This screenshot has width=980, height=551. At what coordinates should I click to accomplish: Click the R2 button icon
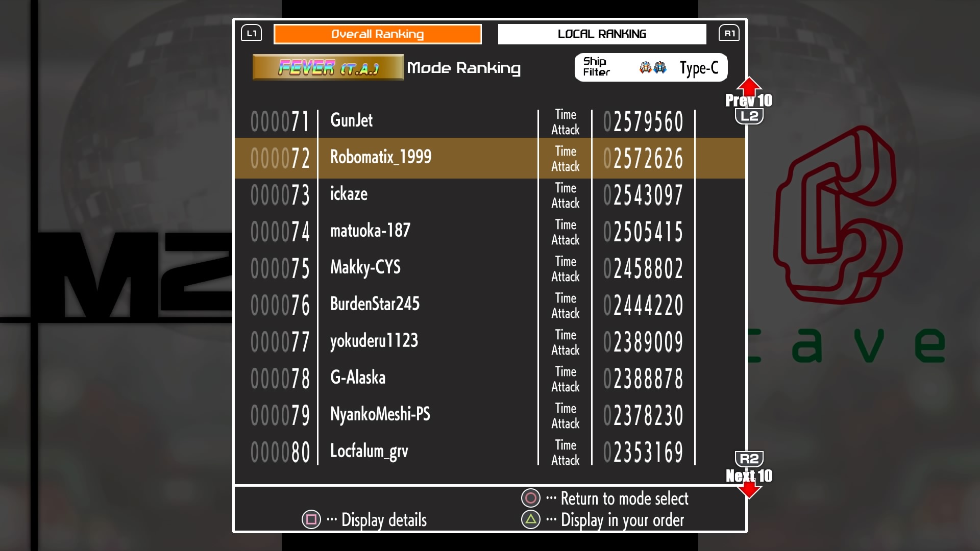[x=749, y=459]
